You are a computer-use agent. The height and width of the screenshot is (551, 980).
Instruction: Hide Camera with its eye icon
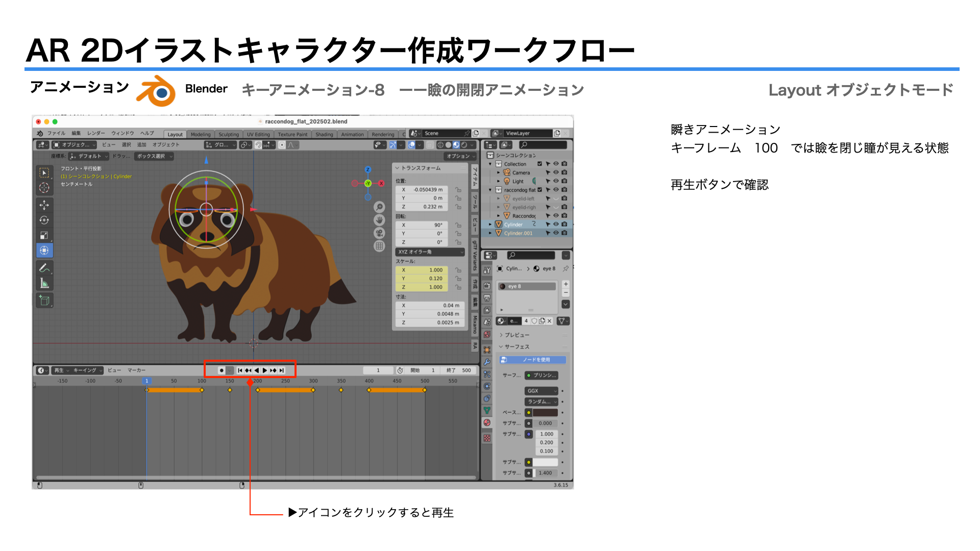pyautogui.click(x=556, y=172)
